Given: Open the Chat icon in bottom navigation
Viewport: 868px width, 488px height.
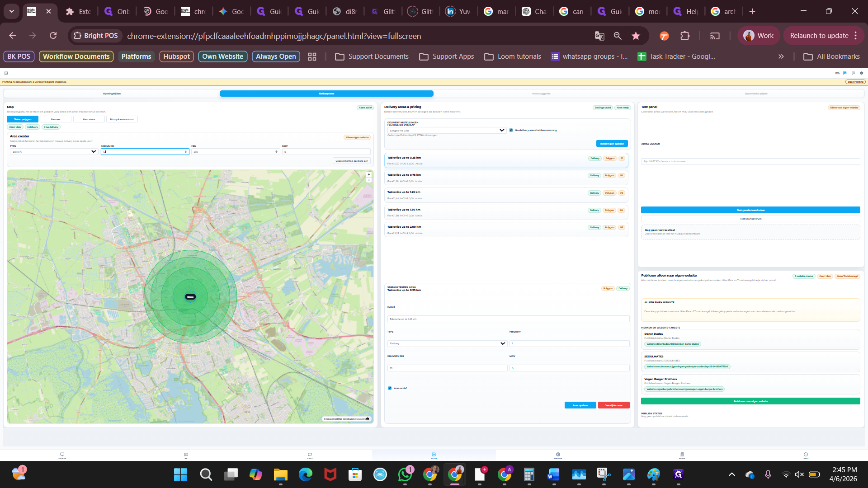Looking at the screenshot, I should 310,455.
